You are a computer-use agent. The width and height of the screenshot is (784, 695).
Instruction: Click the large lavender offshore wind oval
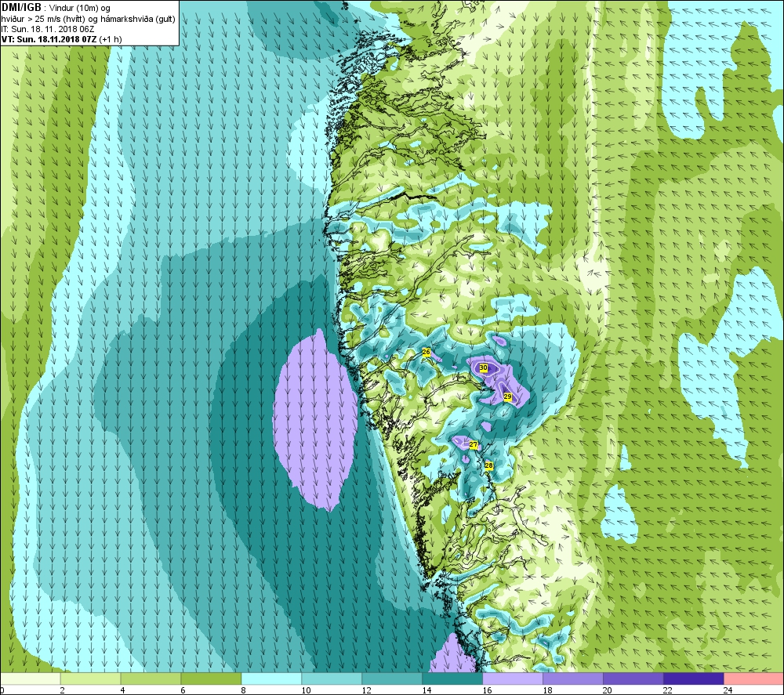pyautogui.click(x=315, y=420)
